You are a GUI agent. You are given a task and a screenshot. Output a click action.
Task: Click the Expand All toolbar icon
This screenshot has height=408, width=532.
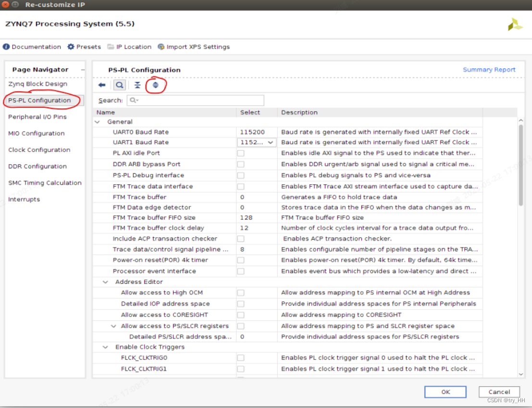click(x=155, y=85)
